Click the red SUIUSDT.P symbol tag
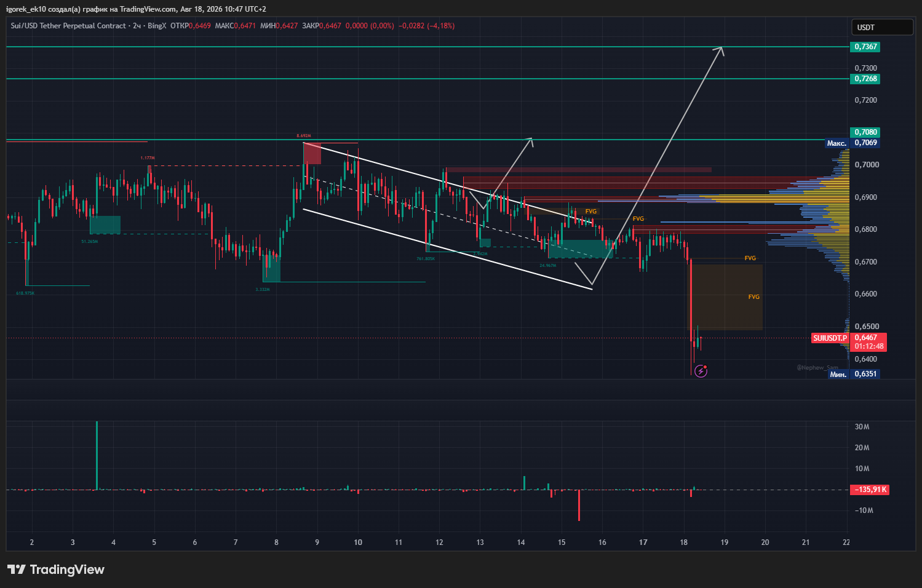 click(x=830, y=338)
